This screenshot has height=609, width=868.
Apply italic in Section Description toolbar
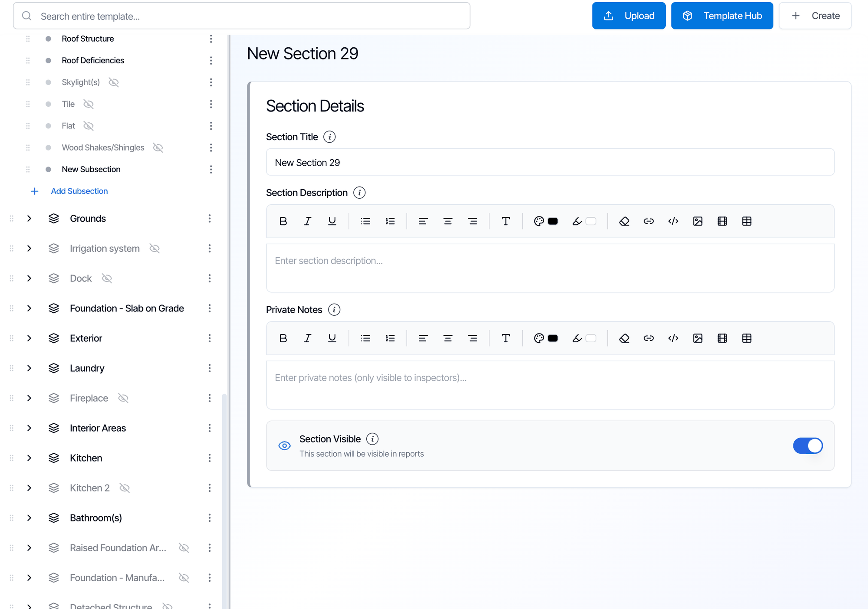pyautogui.click(x=308, y=221)
